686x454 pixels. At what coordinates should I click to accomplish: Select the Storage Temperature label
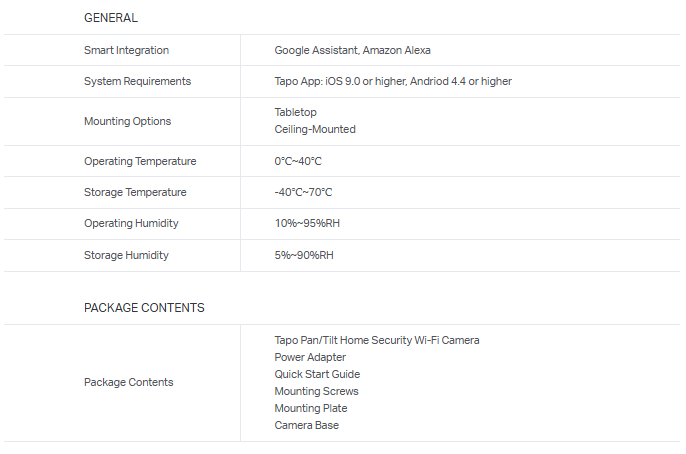coord(135,192)
